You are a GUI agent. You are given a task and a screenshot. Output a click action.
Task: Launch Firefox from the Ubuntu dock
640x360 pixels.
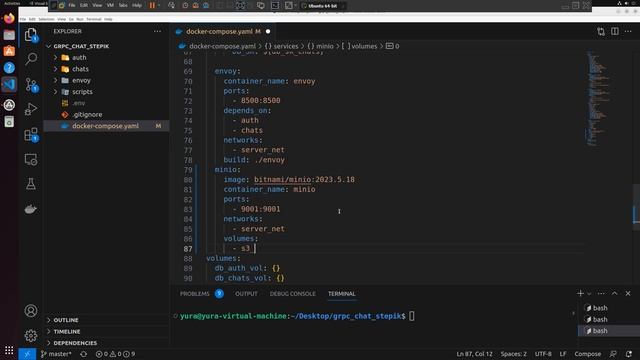click(9, 18)
